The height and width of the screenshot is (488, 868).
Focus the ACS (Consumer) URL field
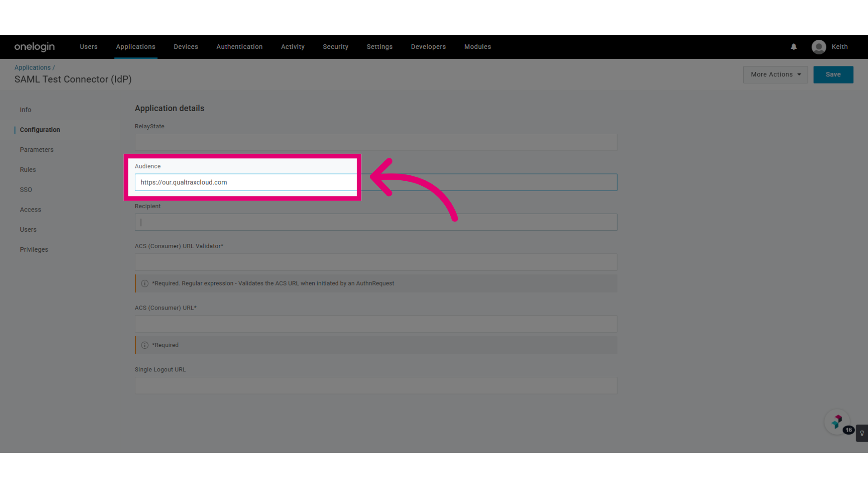click(376, 324)
